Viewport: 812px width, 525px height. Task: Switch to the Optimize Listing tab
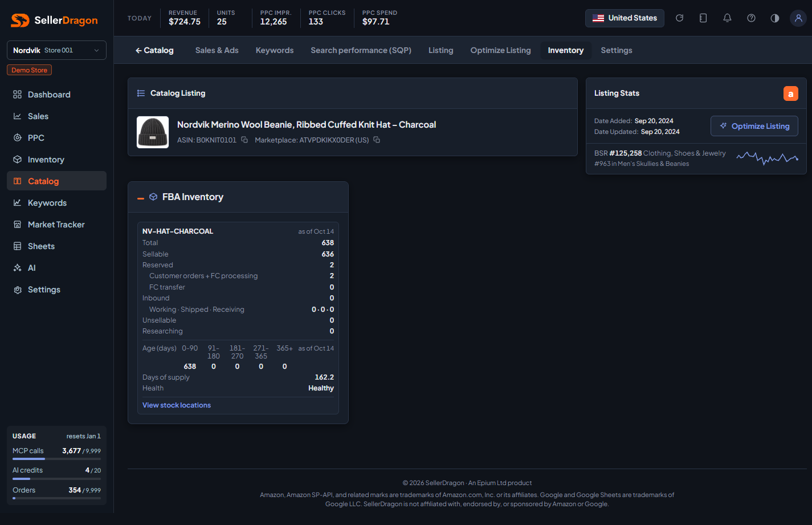(x=501, y=50)
